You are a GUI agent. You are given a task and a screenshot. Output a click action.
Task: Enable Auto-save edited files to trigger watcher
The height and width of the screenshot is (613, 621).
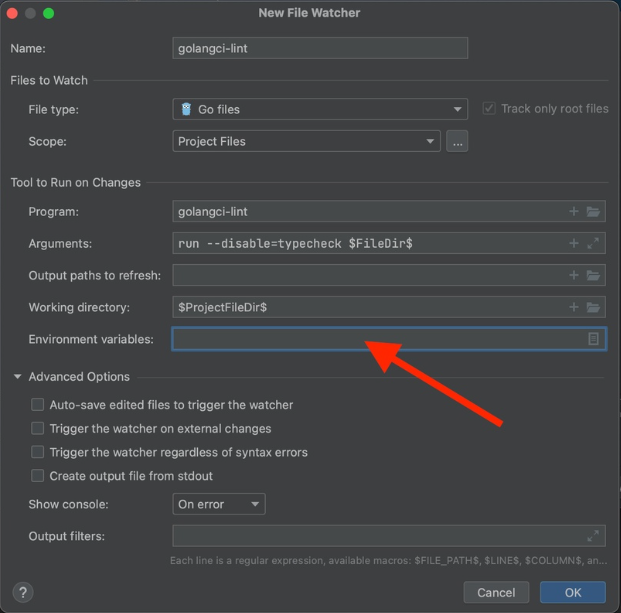point(38,405)
